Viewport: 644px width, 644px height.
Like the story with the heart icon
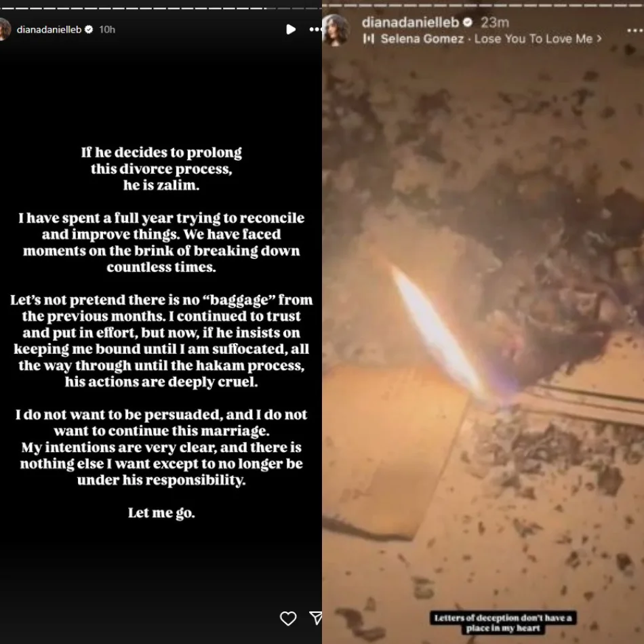point(288,618)
